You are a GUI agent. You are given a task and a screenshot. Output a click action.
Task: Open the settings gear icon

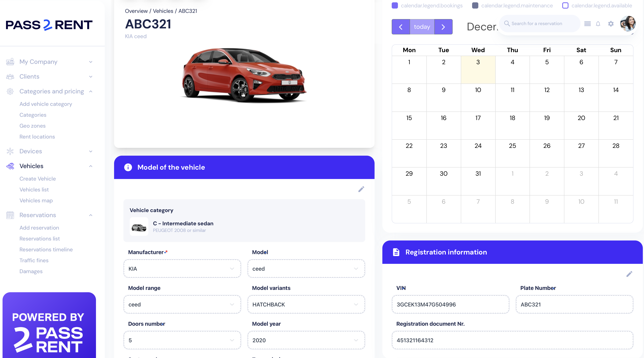point(611,24)
